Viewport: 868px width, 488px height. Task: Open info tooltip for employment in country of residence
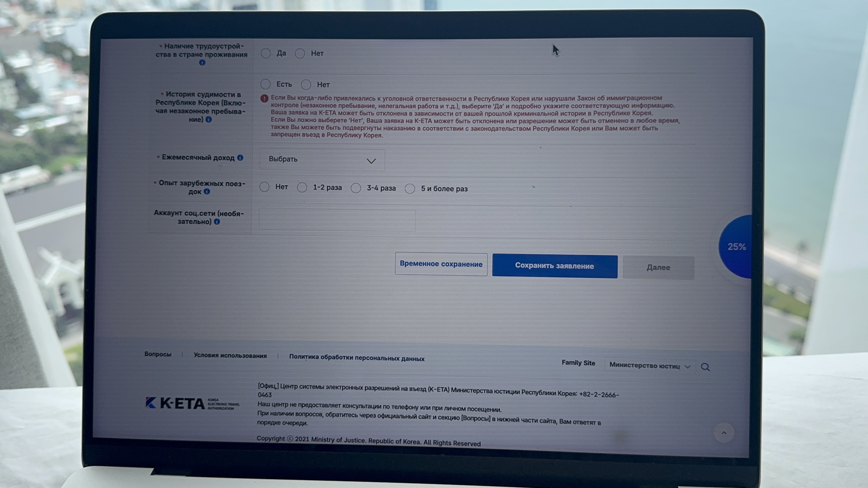(202, 62)
